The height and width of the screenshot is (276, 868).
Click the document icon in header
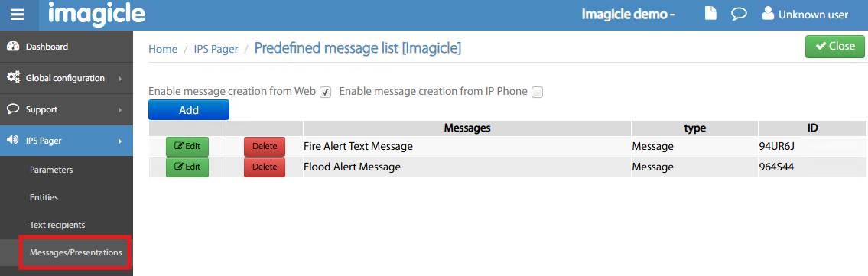710,14
